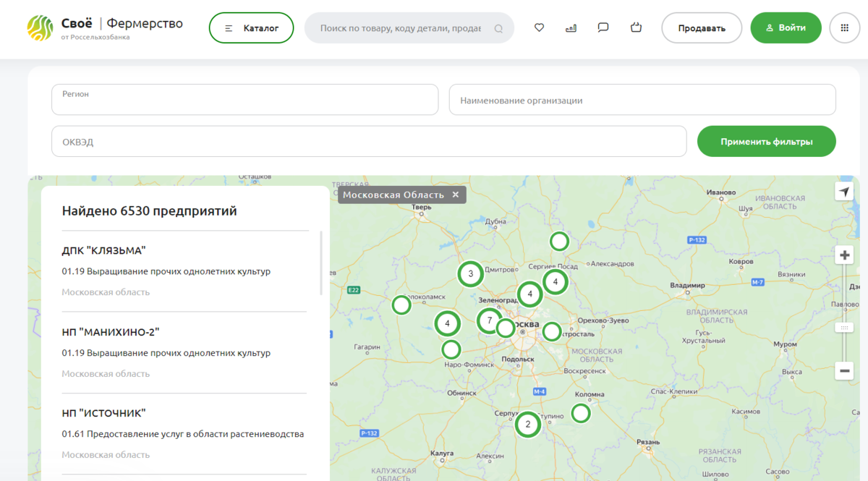Image resolution: width=868 pixels, height=481 pixels.
Task: Click Иваново city label on map
Action: coord(720,192)
